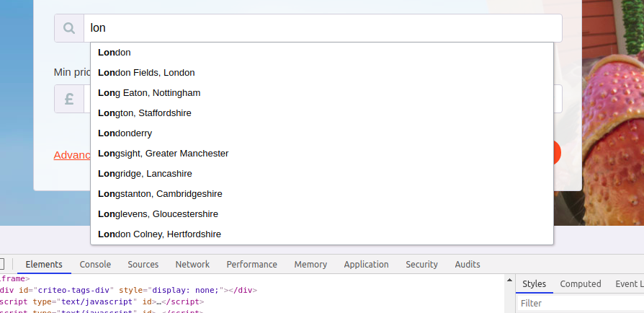Switch to the Memory tab
Image resolution: width=644 pixels, height=313 pixels.
click(310, 264)
